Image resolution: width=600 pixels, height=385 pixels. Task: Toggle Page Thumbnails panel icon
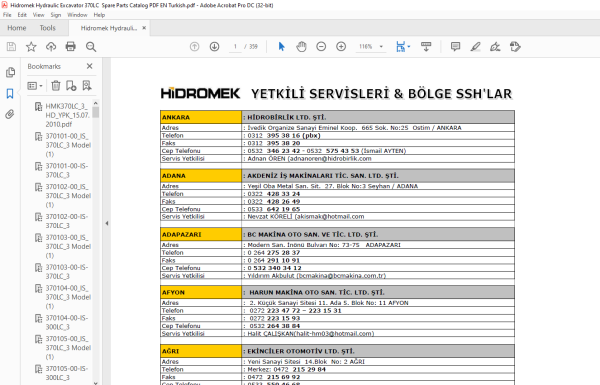[x=10, y=72]
